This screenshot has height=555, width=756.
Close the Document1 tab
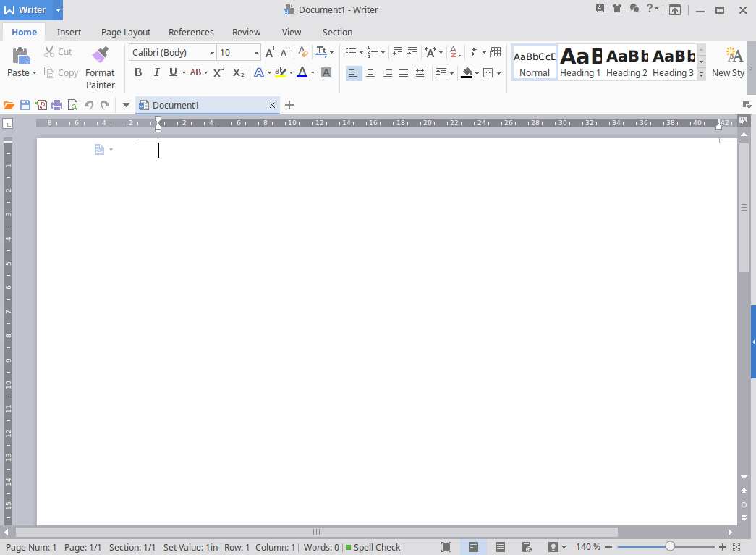pyautogui.click(x=273, y=105)
